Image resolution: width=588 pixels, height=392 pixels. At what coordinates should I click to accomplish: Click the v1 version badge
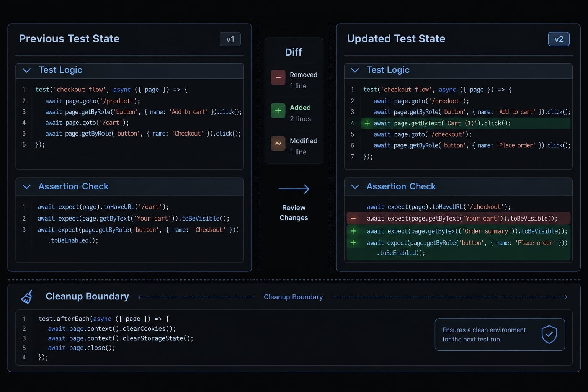pyautogui.click(x=230, y=39)
